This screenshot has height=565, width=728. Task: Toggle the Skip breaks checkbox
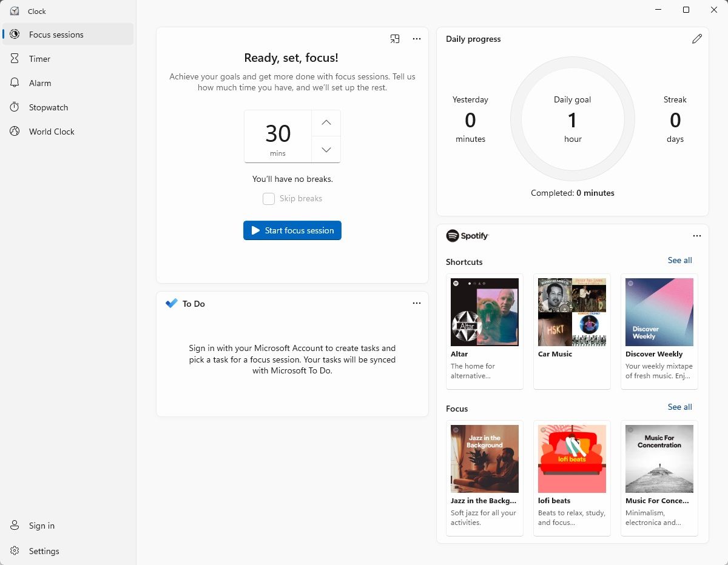[x=269, y=199]
